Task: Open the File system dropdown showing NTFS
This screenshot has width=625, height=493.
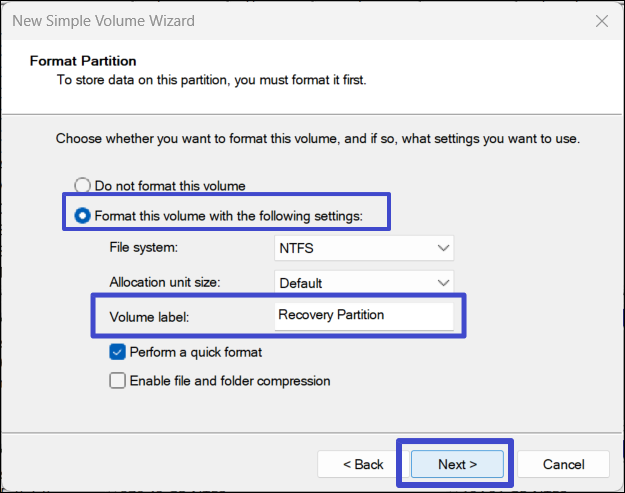Action: [x=363, y=248]
